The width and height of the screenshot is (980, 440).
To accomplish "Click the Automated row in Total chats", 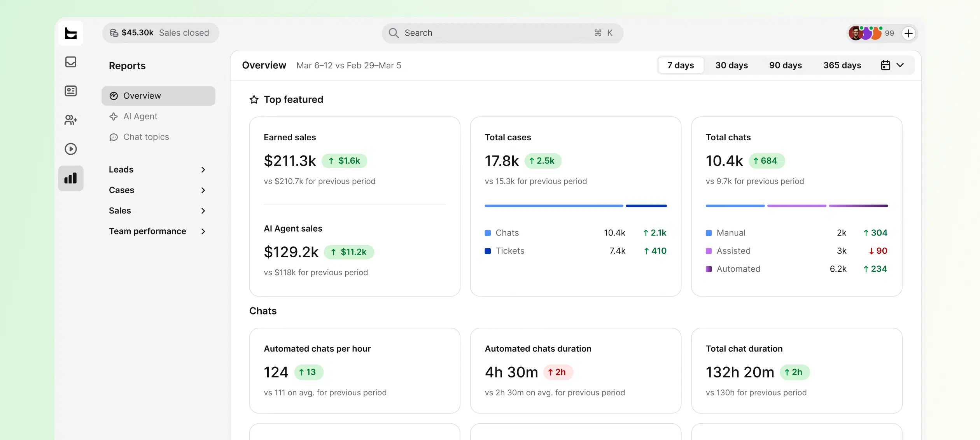I will 797,269.
